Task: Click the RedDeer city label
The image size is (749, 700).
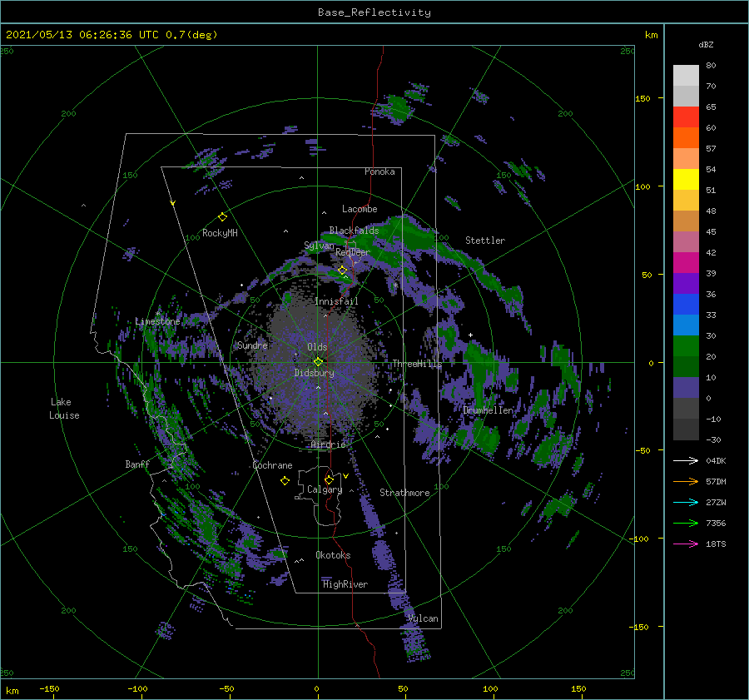Action: [x=353, y=252]
